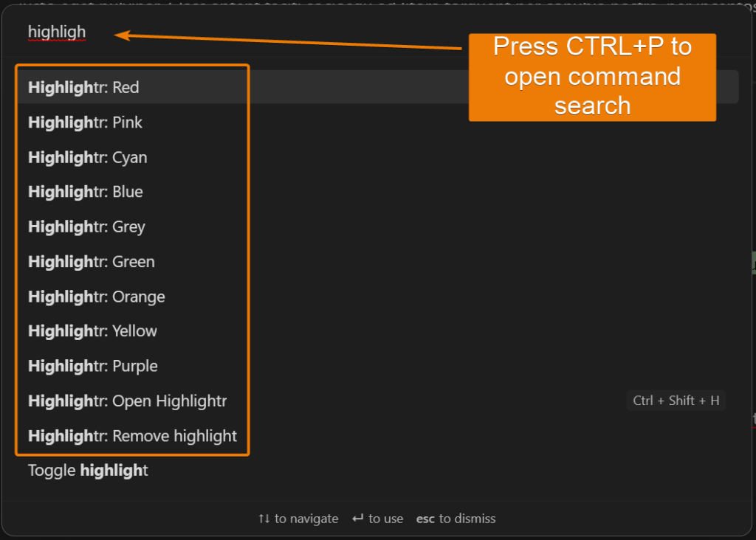Viewport: 756px width, 540px height.
Task: Run the Toggle highlight command
Action: coord(87,470)
